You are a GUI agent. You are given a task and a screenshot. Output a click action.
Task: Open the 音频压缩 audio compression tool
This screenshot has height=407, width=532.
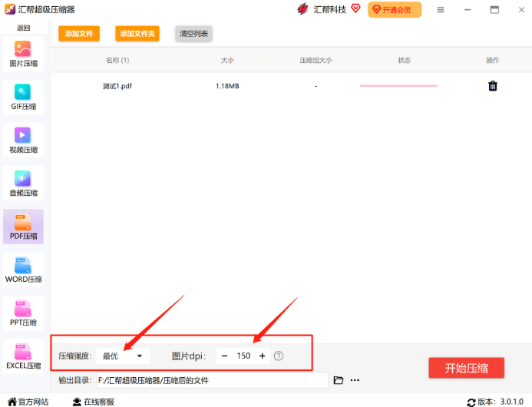(23, 184)
